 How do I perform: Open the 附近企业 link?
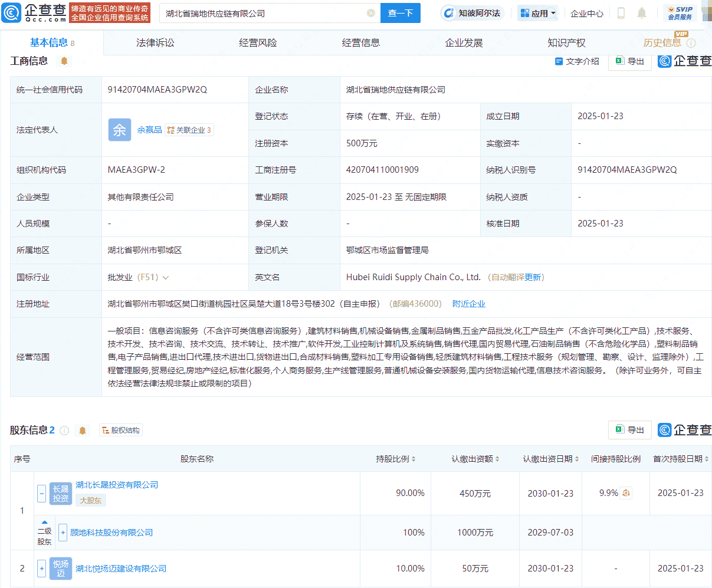click(468, 303)
